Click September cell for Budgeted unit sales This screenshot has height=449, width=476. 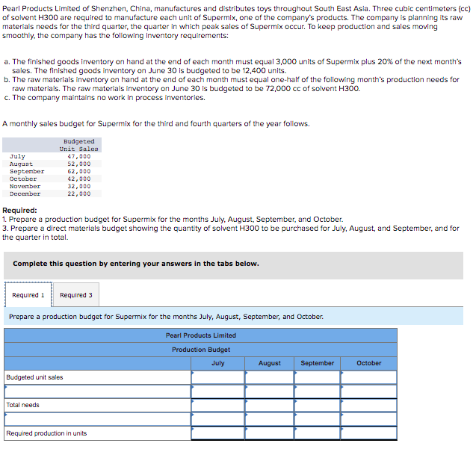pyautogui.click(x=318, y=377)
